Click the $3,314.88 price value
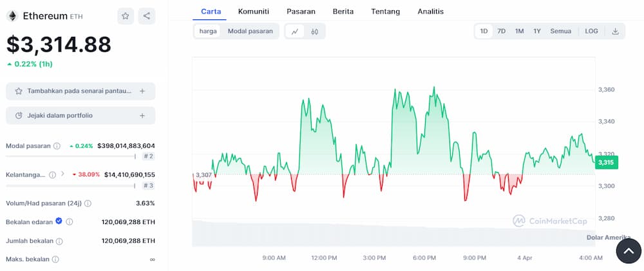This screenshot has height=271, width=644. pos(59,45)
